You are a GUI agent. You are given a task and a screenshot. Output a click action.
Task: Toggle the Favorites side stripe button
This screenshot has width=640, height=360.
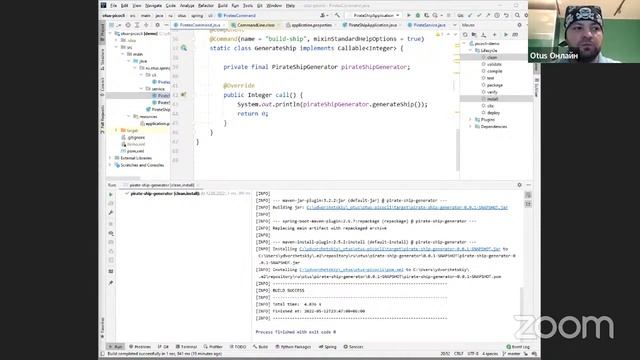pyautogui.click(x=102, y=328)
